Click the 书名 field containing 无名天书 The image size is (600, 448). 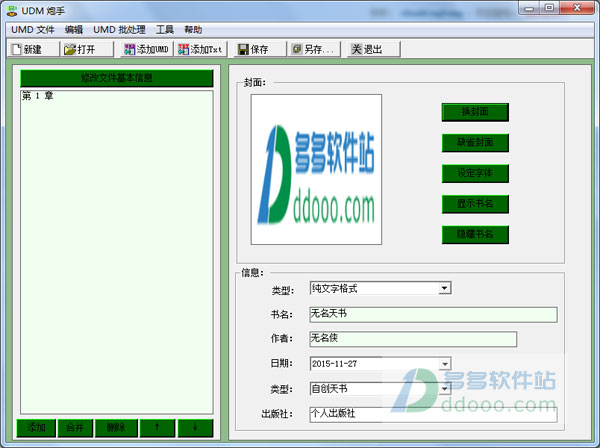tap(433, 314)
